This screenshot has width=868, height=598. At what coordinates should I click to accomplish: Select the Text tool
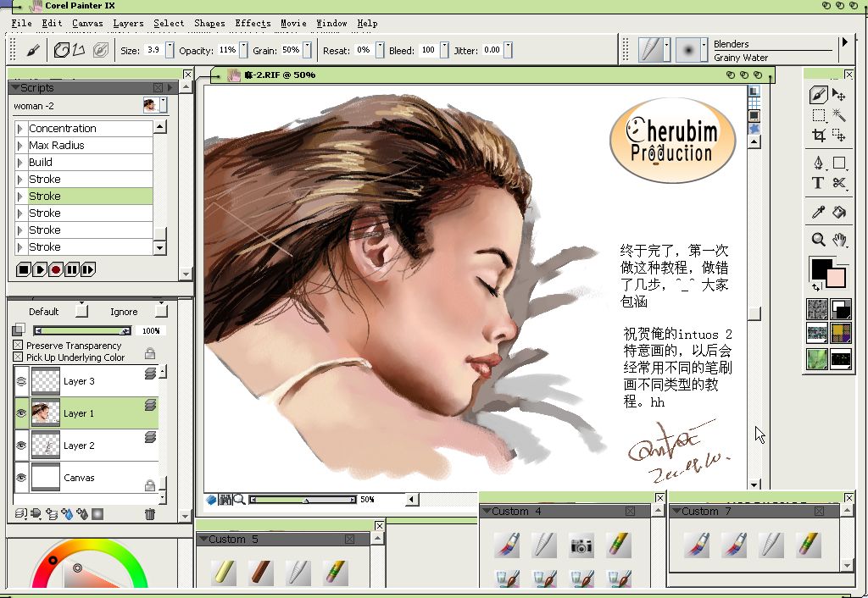[818, 183]
